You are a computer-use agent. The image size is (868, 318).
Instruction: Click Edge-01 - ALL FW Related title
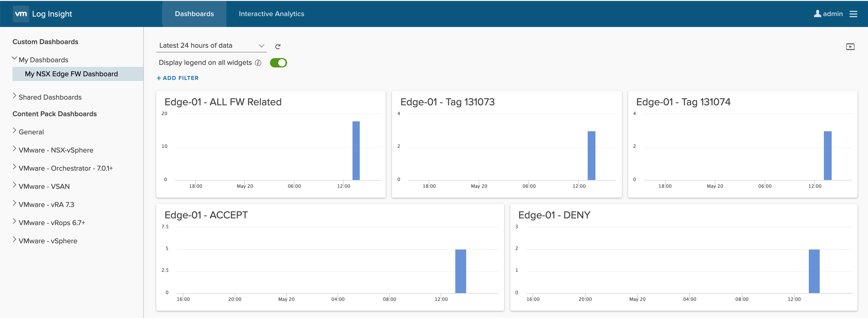click(223, 102)
